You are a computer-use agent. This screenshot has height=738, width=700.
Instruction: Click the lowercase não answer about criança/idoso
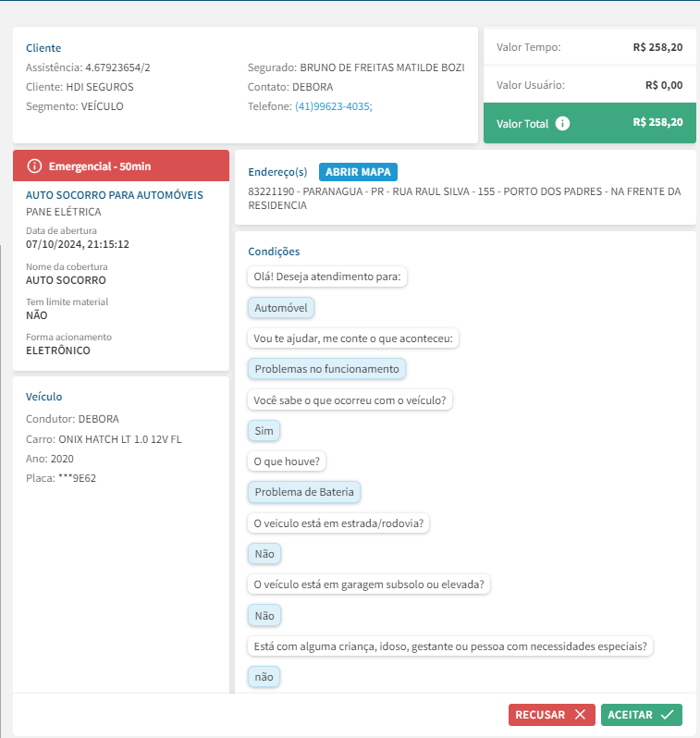tap(264, 677)
